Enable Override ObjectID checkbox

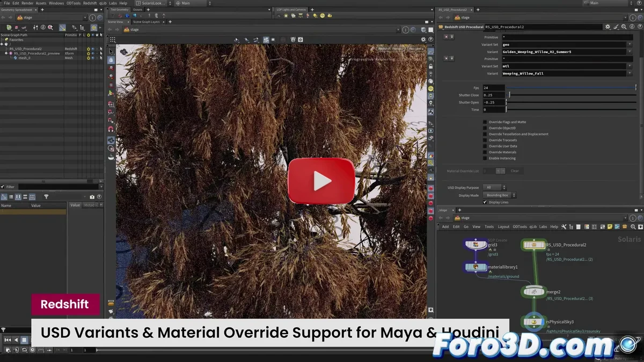click(485, 128)
